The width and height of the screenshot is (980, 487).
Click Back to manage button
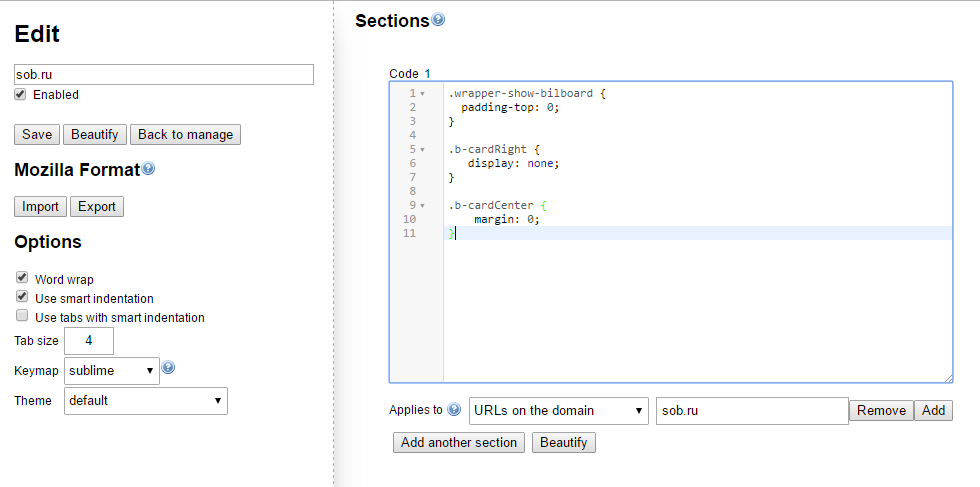tap(185, 135)
